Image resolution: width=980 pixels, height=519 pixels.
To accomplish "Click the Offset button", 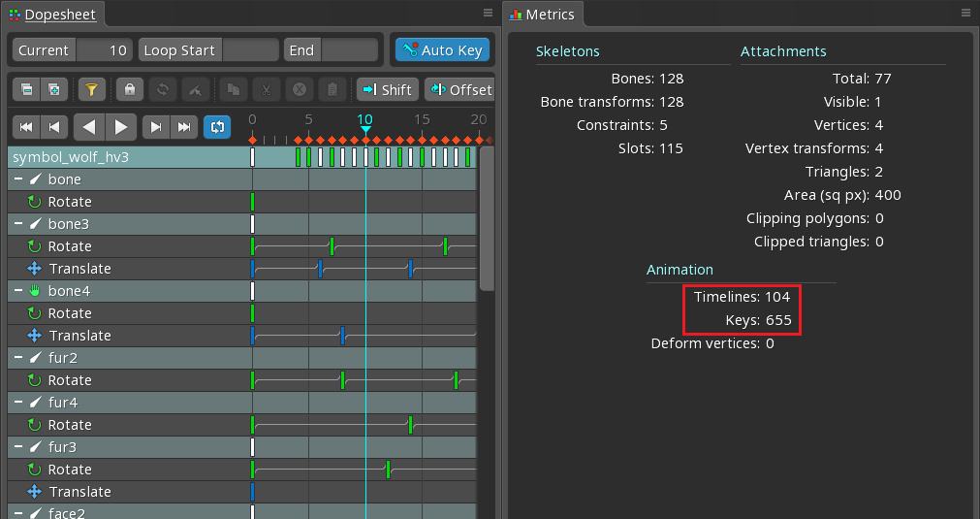I will (460, 90).
